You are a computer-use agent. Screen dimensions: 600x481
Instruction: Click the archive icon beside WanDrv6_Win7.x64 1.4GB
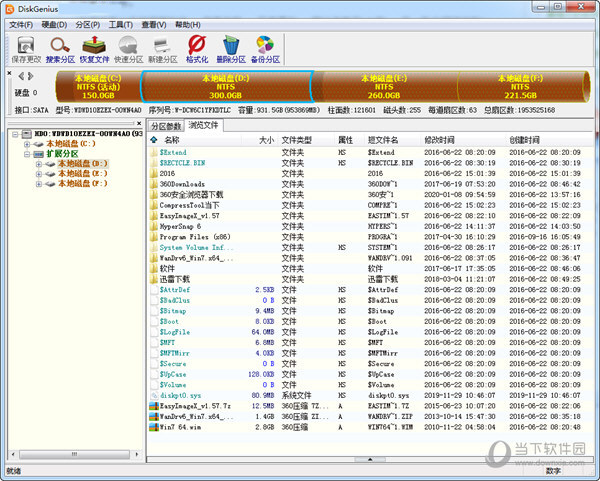click(154, 416)
